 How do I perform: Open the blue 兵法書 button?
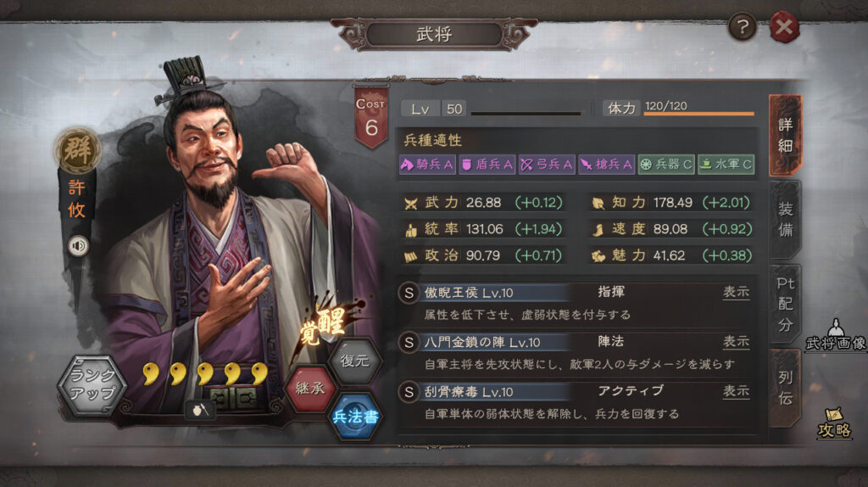tap(355, 416)
